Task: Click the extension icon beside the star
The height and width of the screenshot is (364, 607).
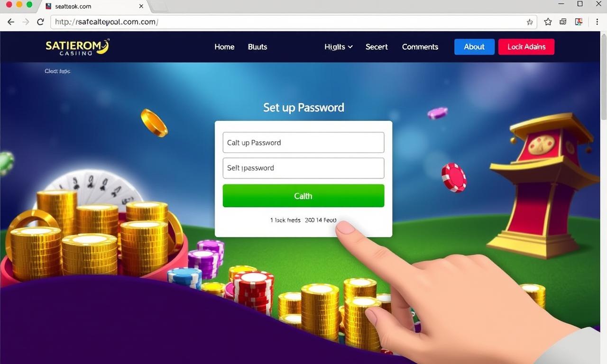Action: (563, 22)
